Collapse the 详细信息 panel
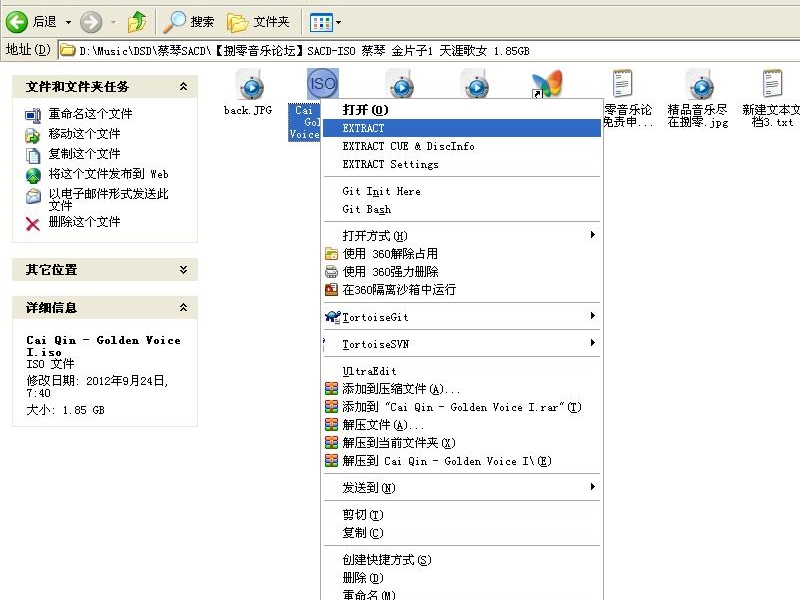800x600 pixels. [183, 308]
